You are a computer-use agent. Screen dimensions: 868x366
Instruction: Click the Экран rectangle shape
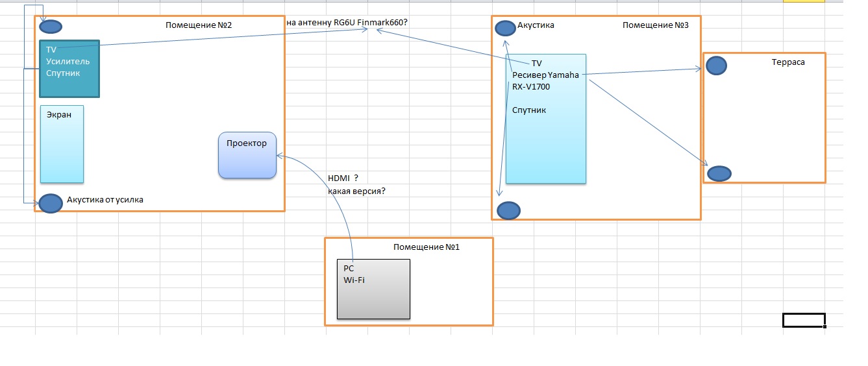[x=62, y=144]
